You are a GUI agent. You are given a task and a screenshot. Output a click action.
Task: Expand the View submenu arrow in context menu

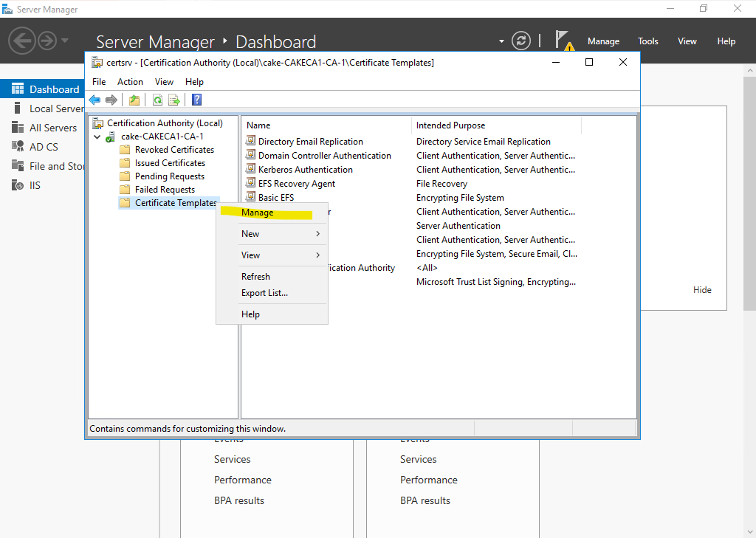[317, 255]
